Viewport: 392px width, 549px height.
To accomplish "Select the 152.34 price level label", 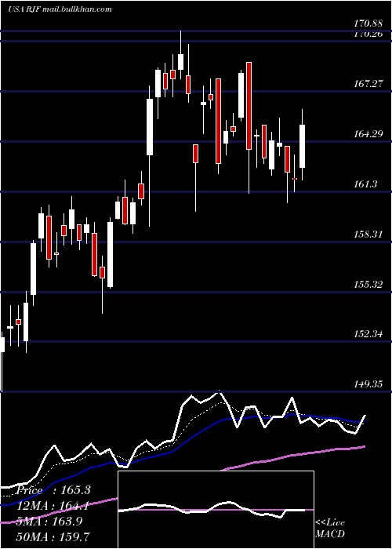I will pos(368,333).
